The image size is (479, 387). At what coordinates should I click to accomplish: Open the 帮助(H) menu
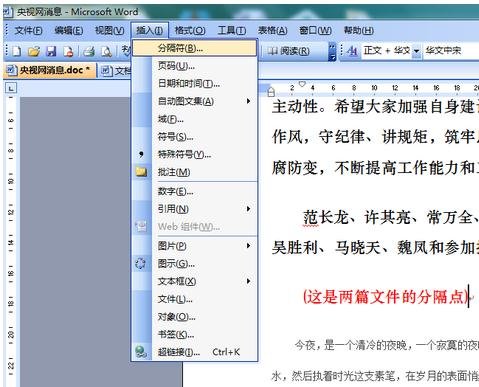(x=359, y=31)
